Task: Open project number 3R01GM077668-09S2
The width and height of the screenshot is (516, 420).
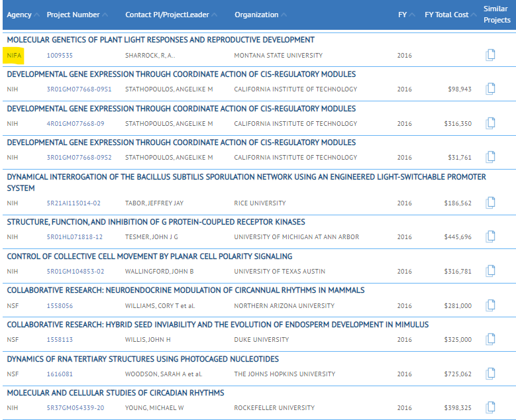Action: pyautogui.click(x=79, y=158)
